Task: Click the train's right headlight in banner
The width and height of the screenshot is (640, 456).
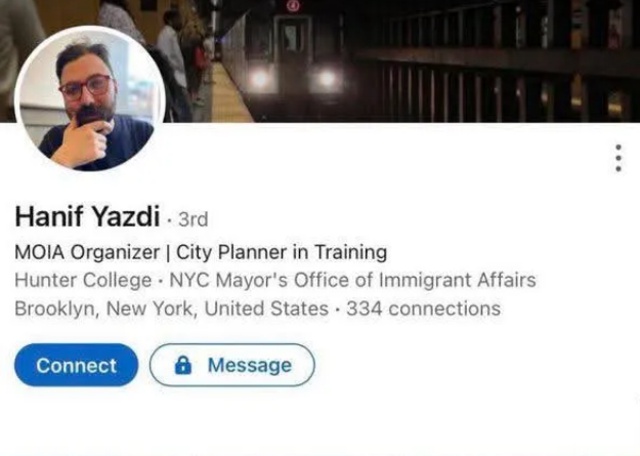Action: point(327,79)
